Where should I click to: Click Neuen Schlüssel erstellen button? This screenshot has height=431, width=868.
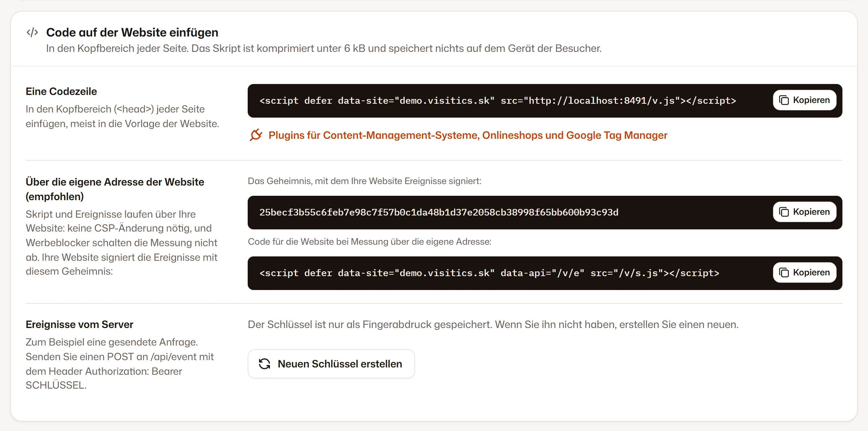click(x=331, y=364)
